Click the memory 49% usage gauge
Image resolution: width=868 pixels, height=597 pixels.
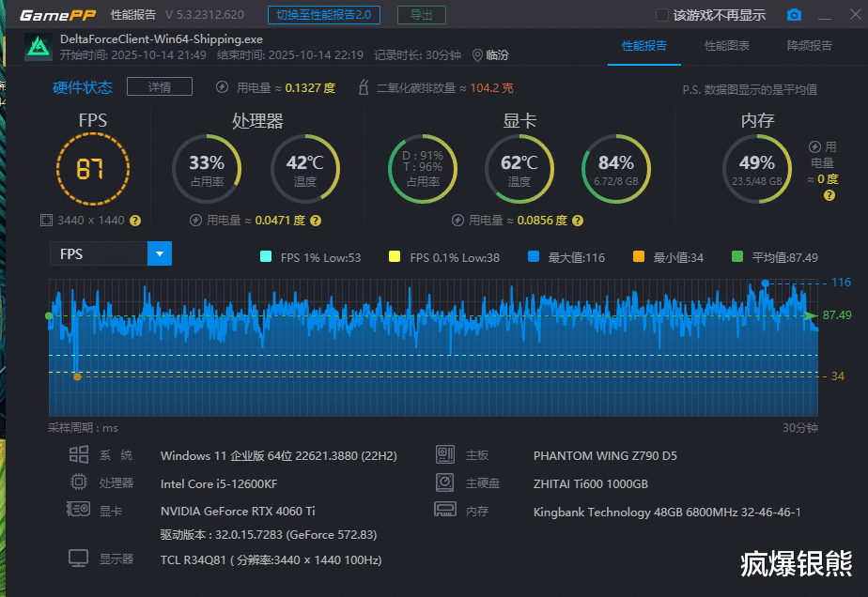click(757, 169)
